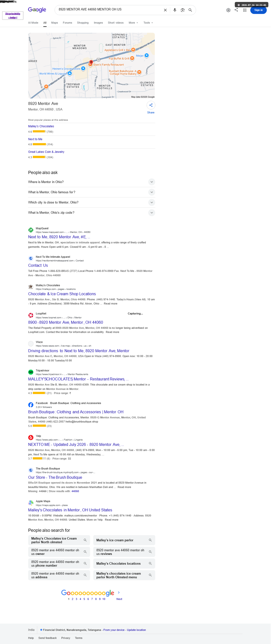
Task: Open Waze driving directions result
Action: [79, 351]
